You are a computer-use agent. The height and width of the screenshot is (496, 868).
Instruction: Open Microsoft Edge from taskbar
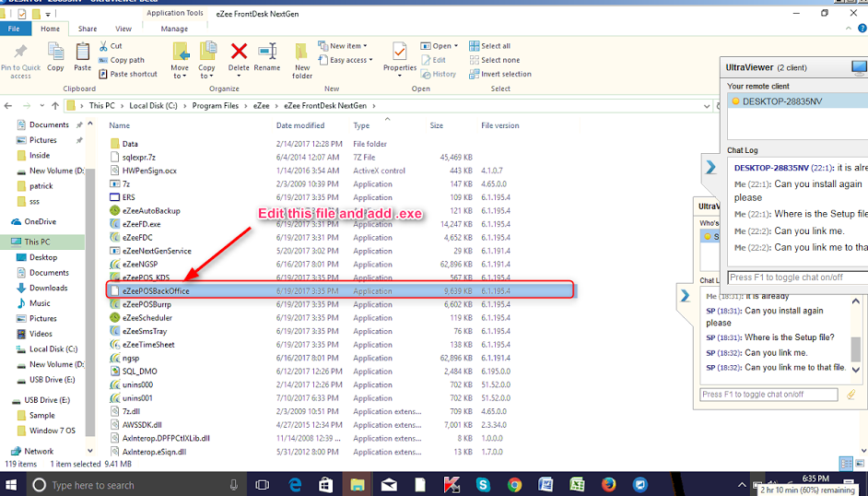(x=295, y=485)
